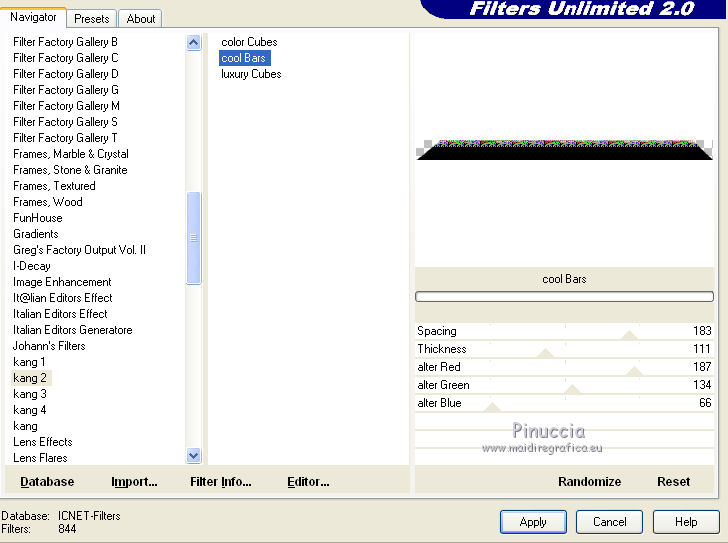Click the Import... button
728x543 pixels.
[134, 482]
